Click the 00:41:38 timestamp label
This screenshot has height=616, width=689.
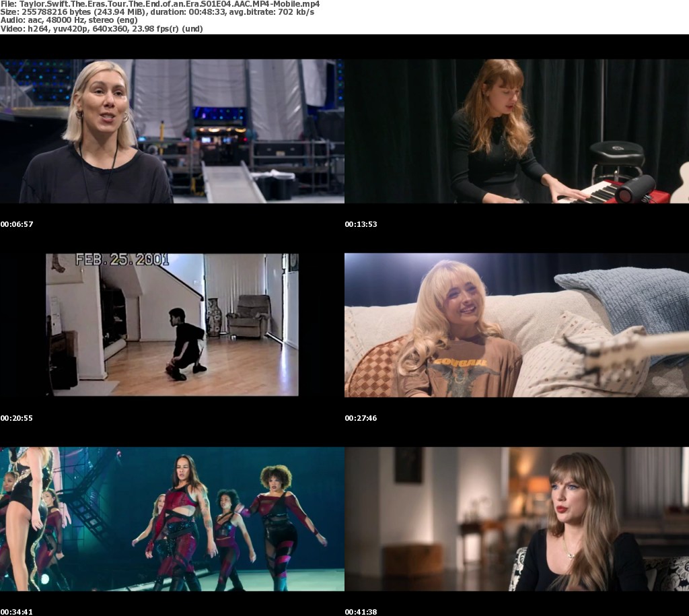361,612
